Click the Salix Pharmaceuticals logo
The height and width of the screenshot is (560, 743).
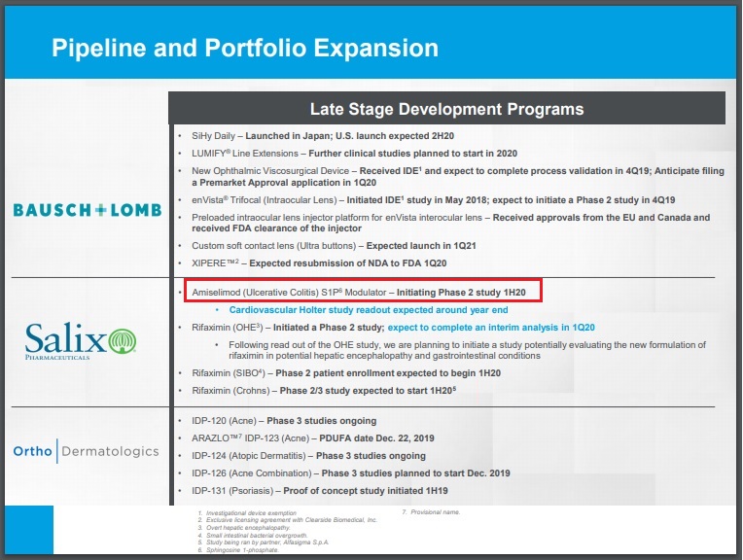(81, 341)
